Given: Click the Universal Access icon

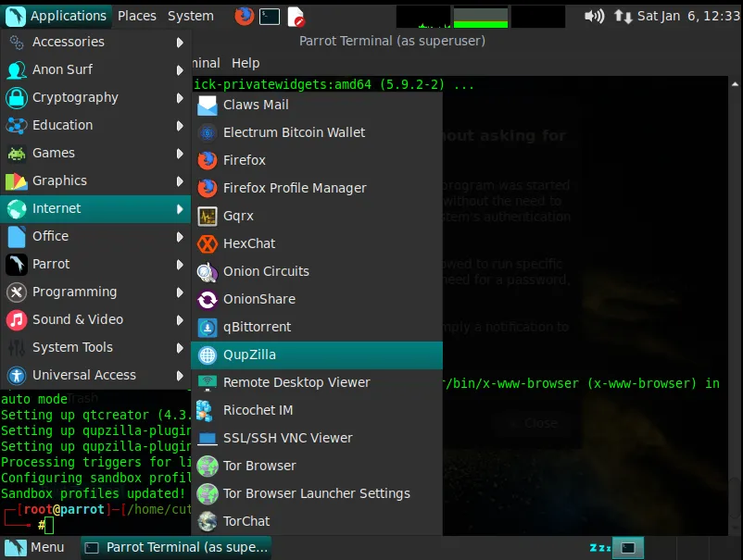Looking at the screenshot, I should tap(17, 376).
